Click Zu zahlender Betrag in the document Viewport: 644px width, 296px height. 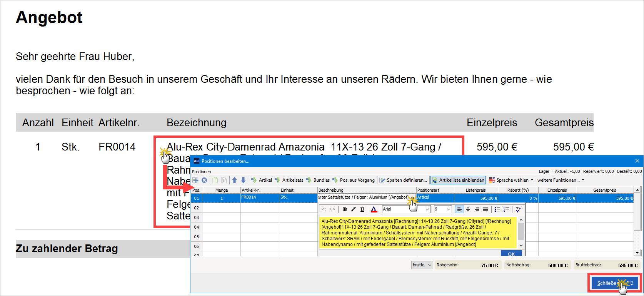tap(67, 249)
